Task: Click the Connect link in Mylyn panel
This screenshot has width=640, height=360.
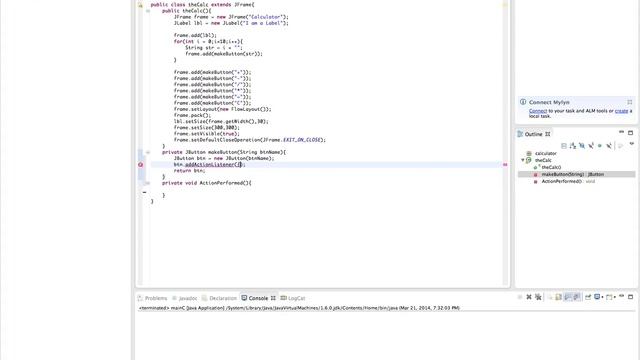Action: (538, 111)
